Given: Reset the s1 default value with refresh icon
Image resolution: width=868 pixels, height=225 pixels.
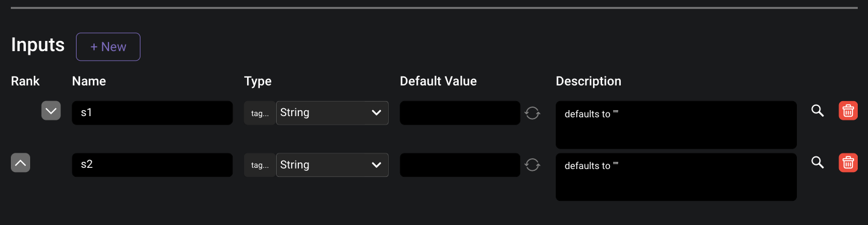Looking at the screenshot, I should [532, 112].
